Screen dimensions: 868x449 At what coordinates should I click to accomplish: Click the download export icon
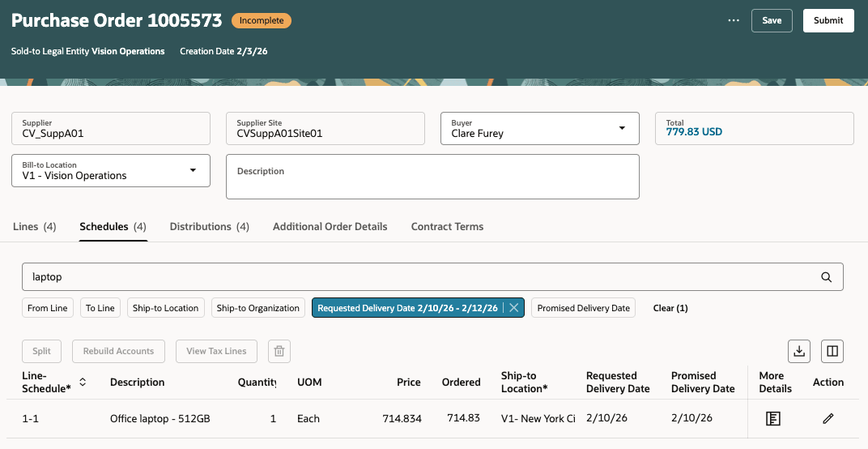(799, 351)
